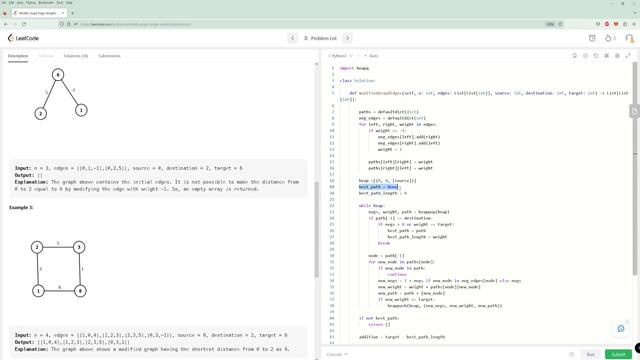This screenshot has width=640, height=360.
Task: Click the Auto indicator in the editor toolbar
Action: click(371, 56)
